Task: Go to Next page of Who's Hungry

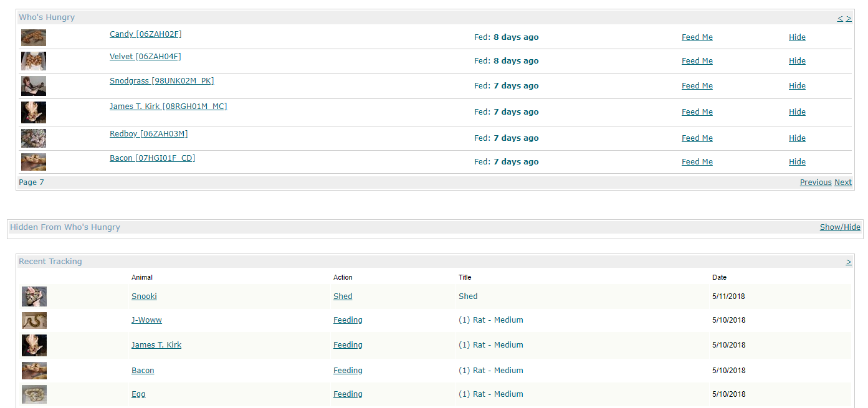Action: (843, 183)
